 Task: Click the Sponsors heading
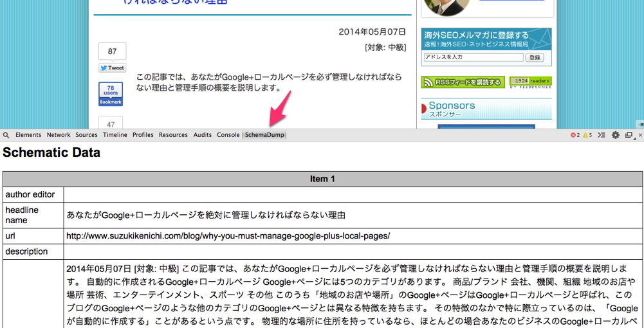pyautogui.click(x=452, y=106)
